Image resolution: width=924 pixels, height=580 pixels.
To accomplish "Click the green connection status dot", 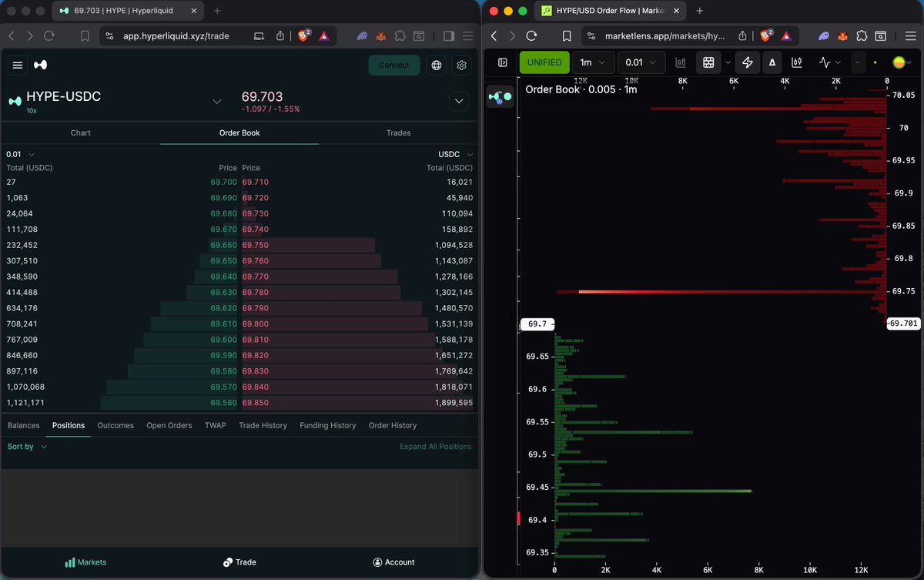I will click(x=875, y=62).
